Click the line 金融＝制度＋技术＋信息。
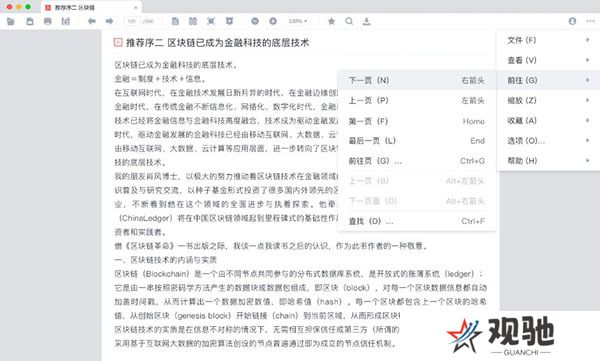Image resolution: width=600 pixels, height=361 pixels. click(160, 79)
